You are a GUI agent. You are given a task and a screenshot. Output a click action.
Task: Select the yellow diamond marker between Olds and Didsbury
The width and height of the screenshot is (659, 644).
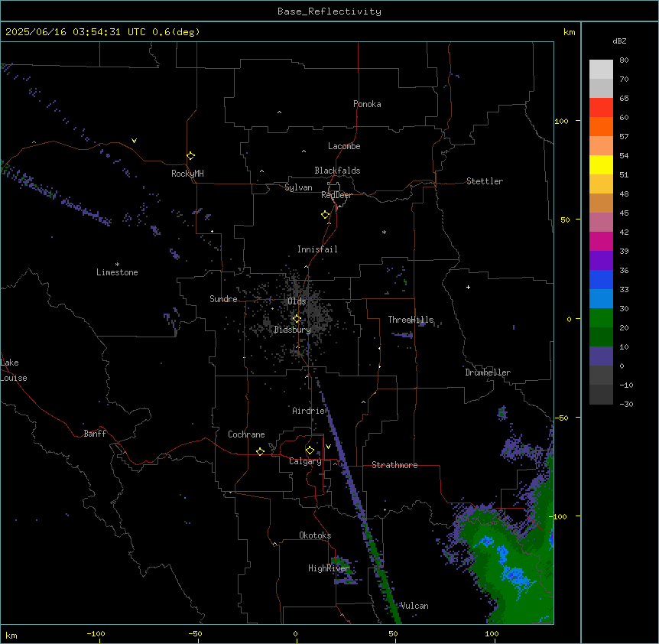coord(297,319)
